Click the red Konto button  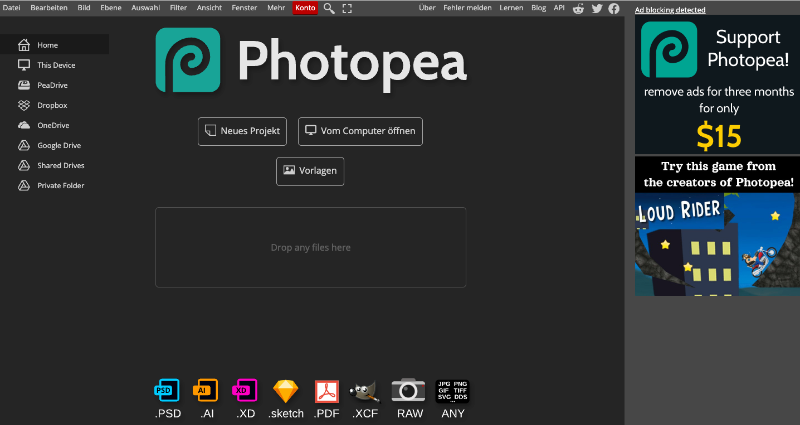tap(305, 8)
